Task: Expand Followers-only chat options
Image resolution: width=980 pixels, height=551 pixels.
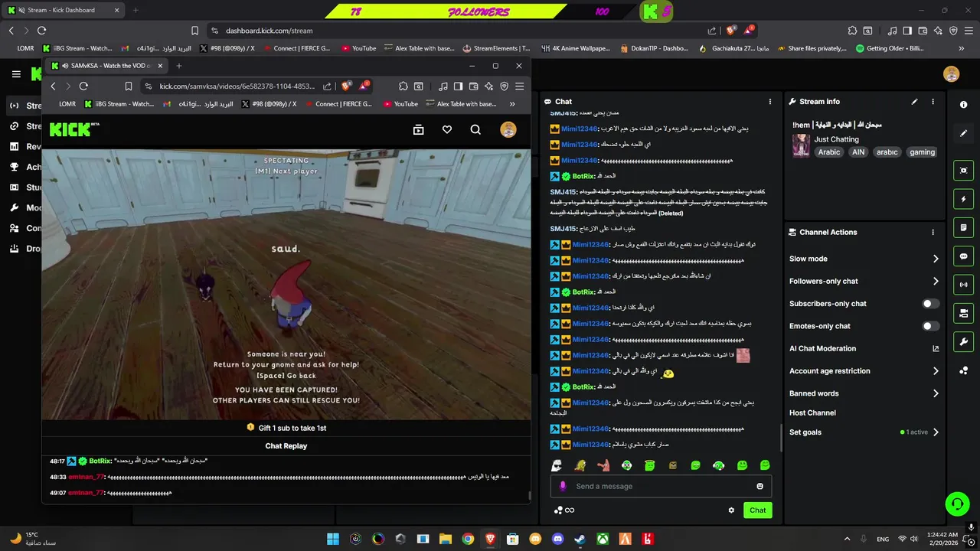Action: pos(864,281)
